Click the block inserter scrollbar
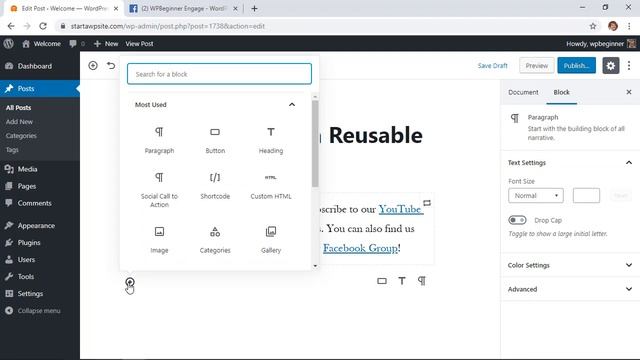This screenshot has width=640, height=360. tap(315, 143)
